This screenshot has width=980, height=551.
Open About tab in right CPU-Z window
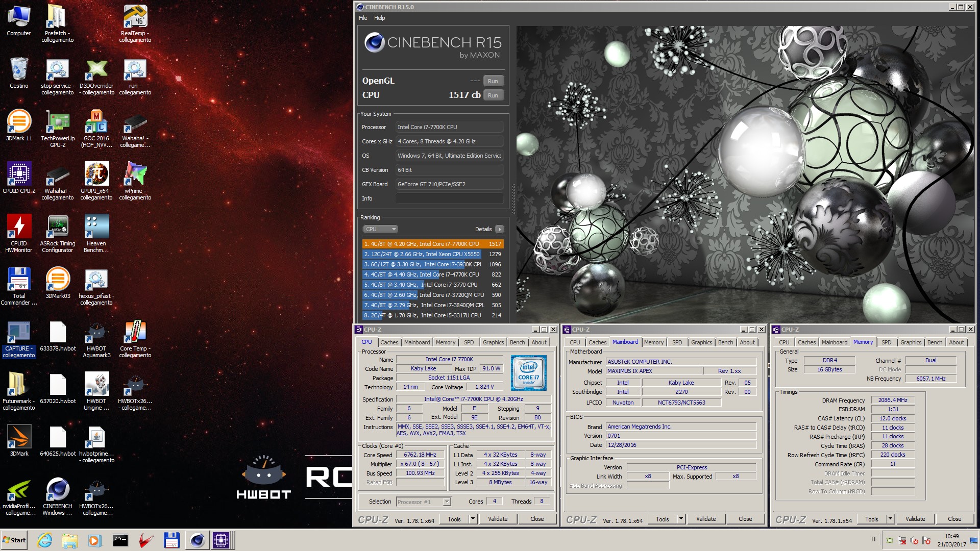coord(957,342)
